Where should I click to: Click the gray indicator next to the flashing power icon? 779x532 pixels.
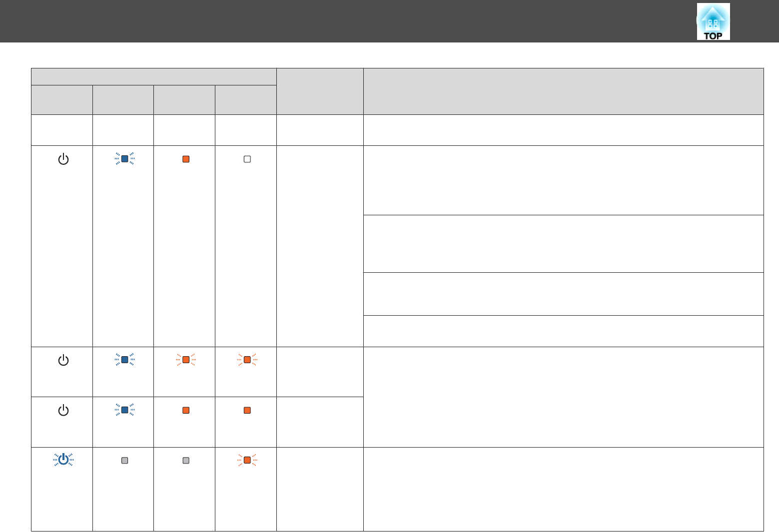click(125, 461)
